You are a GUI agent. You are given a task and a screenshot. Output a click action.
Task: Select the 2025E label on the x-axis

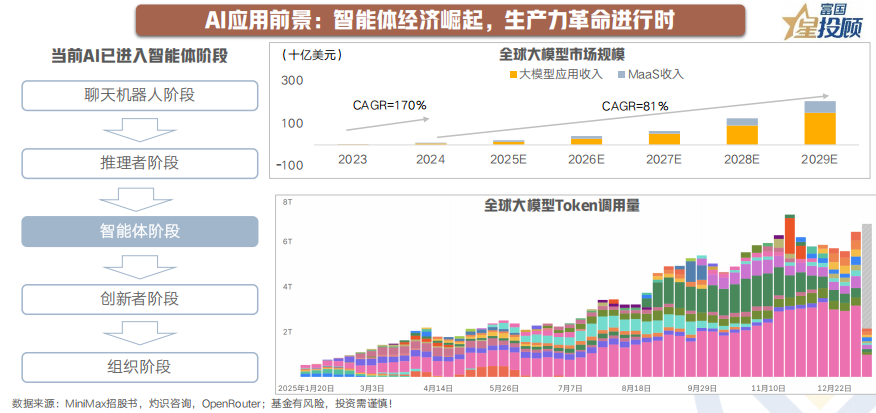(508, 159)
